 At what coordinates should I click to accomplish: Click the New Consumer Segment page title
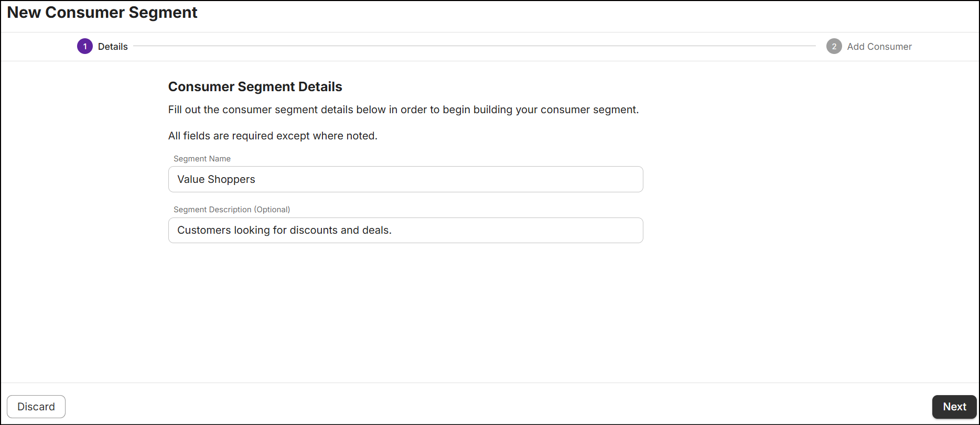[x=102, y=13]
